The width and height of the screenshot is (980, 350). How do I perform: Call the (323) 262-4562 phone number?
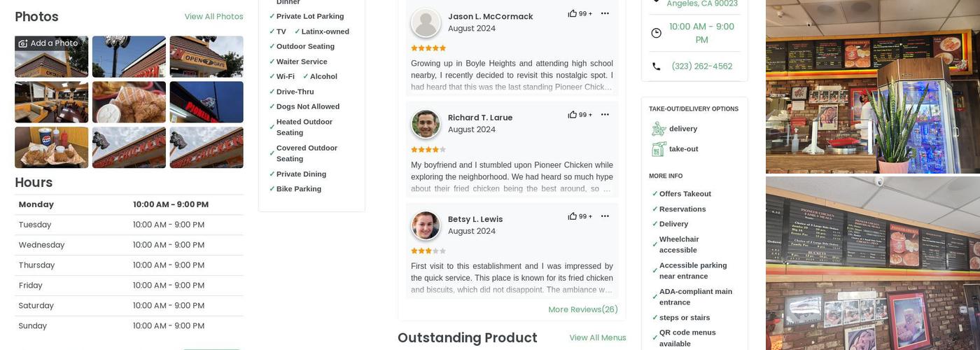click(x=701, y=66)
